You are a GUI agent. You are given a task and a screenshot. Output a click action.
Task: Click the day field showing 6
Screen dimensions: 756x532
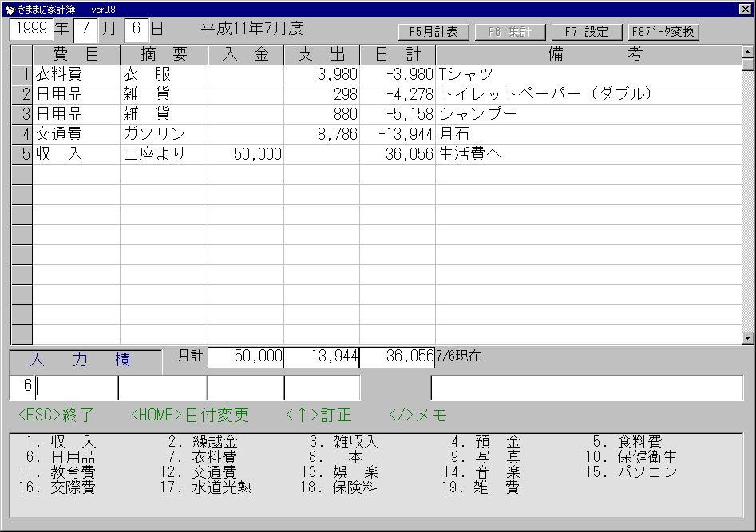pos(137,30)
